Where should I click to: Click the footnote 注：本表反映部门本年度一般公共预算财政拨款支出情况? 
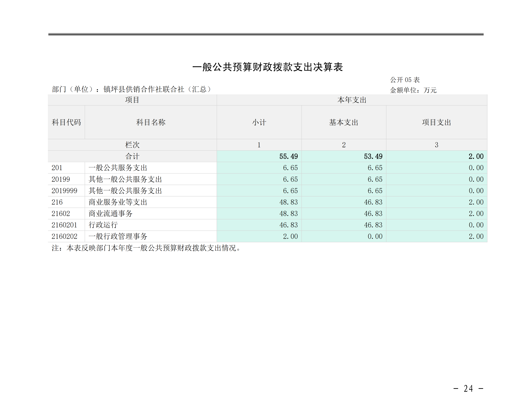click(x=146, y=248)
